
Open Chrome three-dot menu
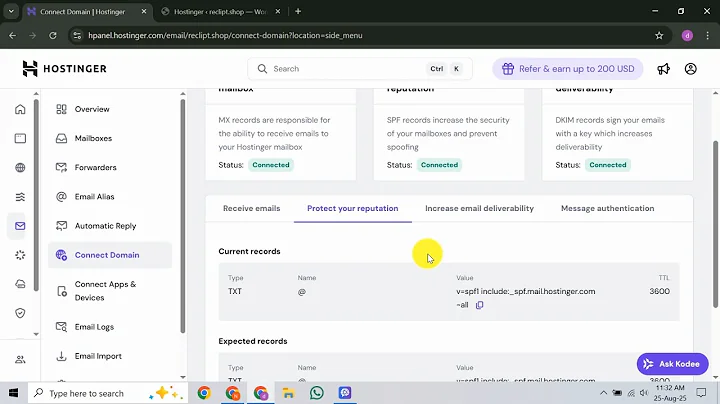pos(707,35)
